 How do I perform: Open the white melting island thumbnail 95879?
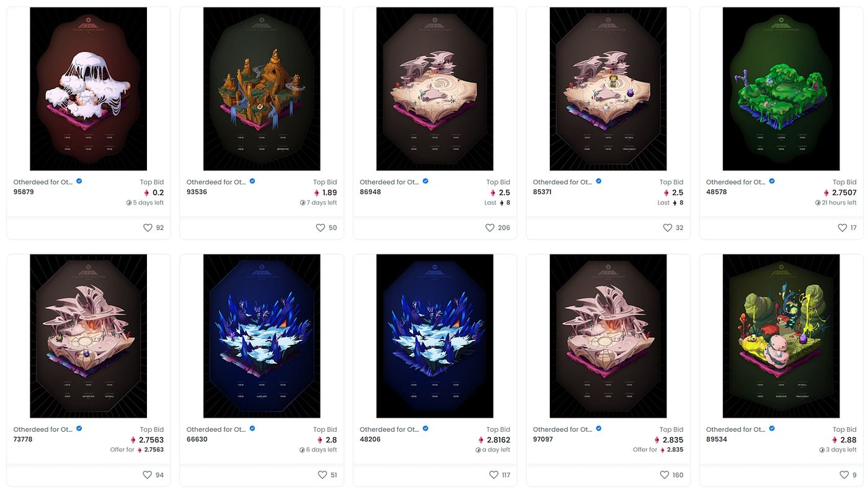89,89
